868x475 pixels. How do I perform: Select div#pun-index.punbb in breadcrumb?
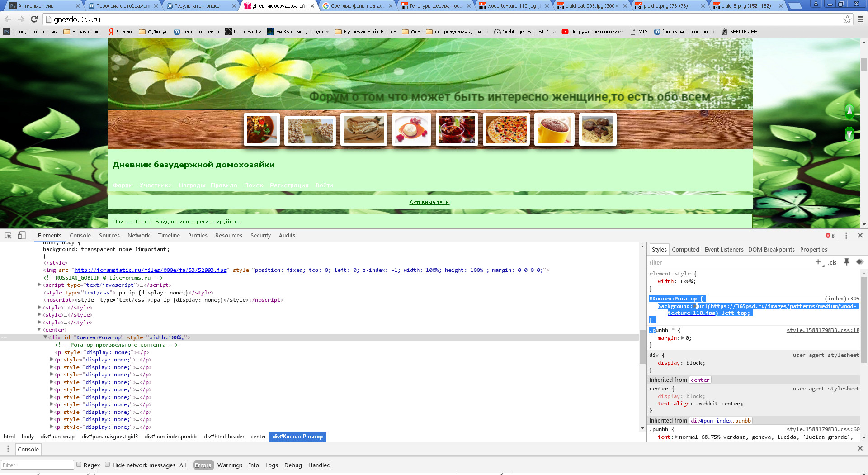(x=170, y=437)
